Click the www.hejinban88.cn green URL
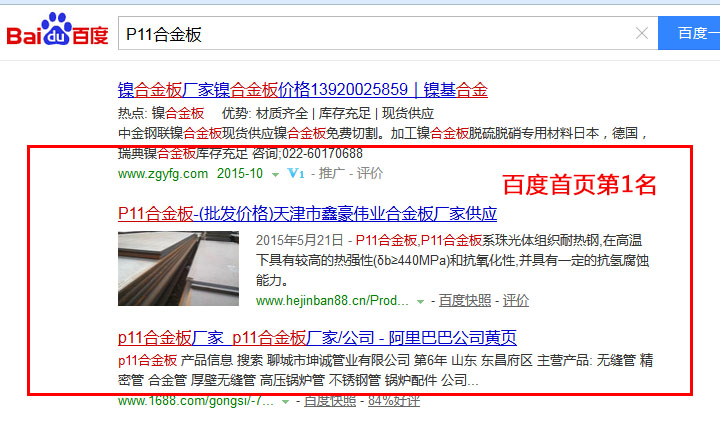The image size is (720, 428). pyautogui.click(x=333, y=300)
